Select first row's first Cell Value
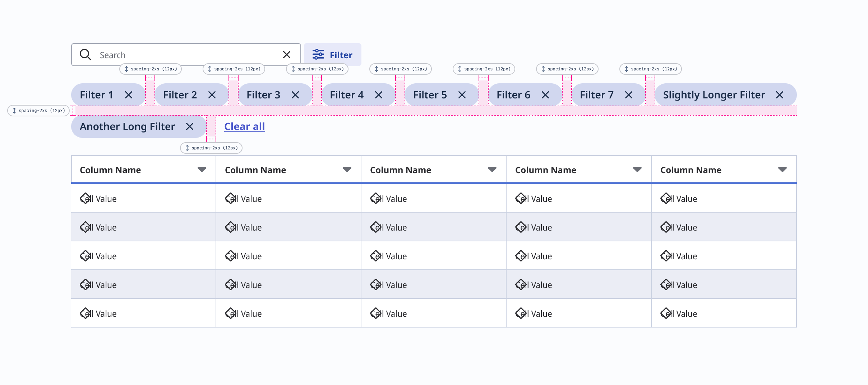The image size is (868, 385). (98, 199)
